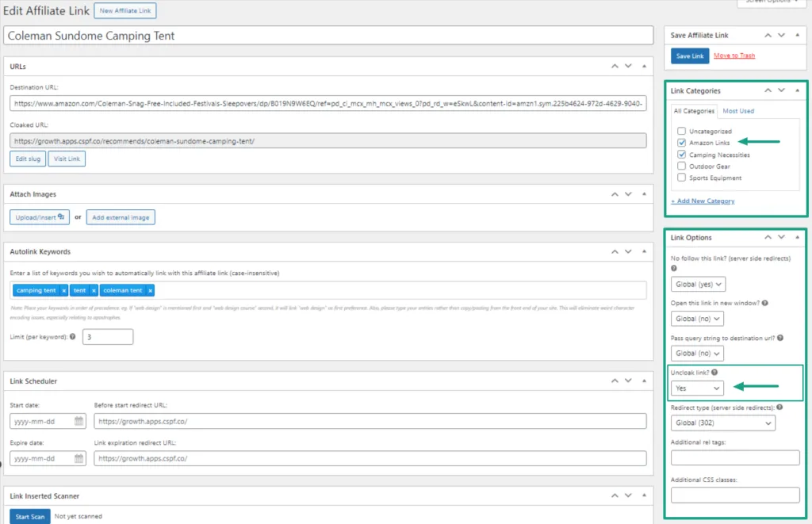Check the Uncategorized category
812x524 pixels.
point(681,131)
